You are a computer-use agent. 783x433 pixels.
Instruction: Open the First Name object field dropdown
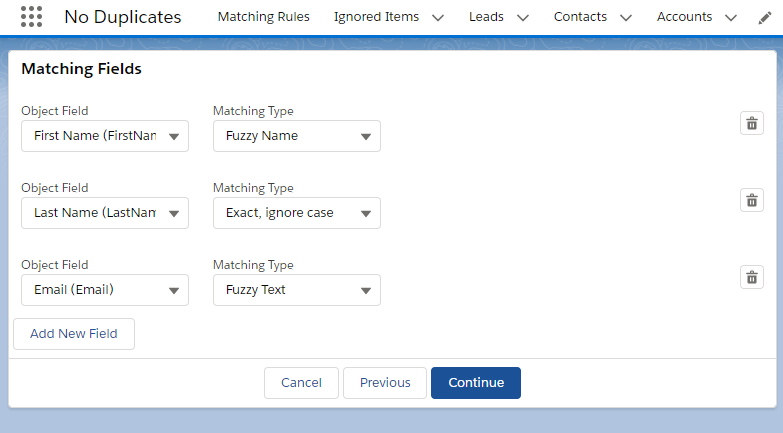click(x=105, y=136)
